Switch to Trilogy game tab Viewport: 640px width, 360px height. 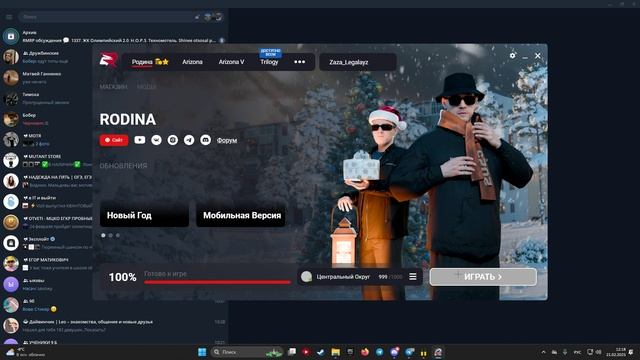pyautogui.click(x=269, y=62)
